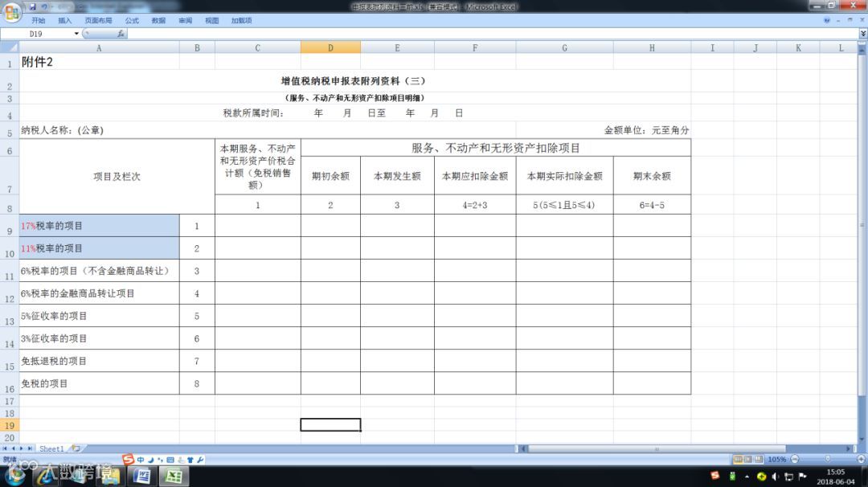Click 金额单位：元至角分 text
Viewport: 868px width, 487px height.
point(646,131)
